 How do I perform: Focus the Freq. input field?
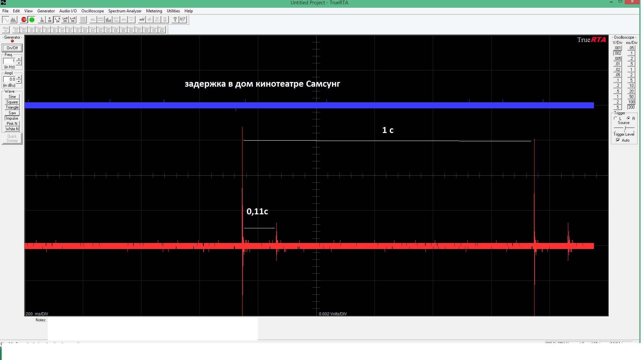pyautogui.click(x=9, y=61)
